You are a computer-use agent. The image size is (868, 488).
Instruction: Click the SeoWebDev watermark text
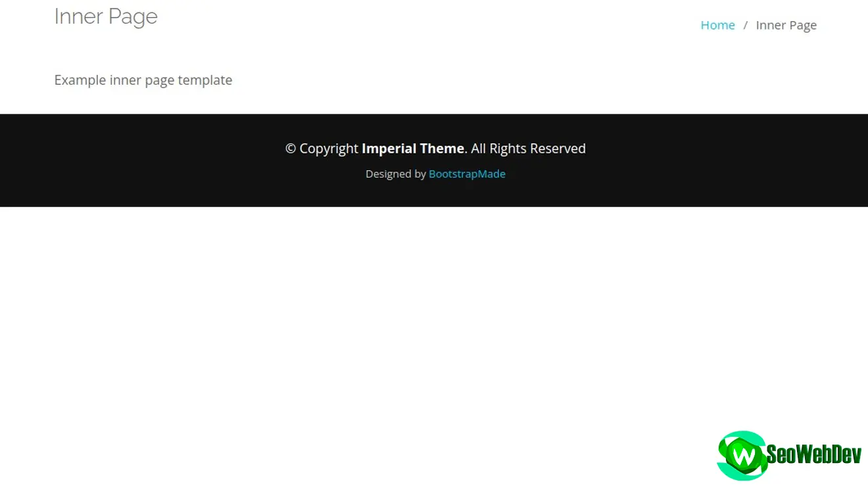(813, 454)
